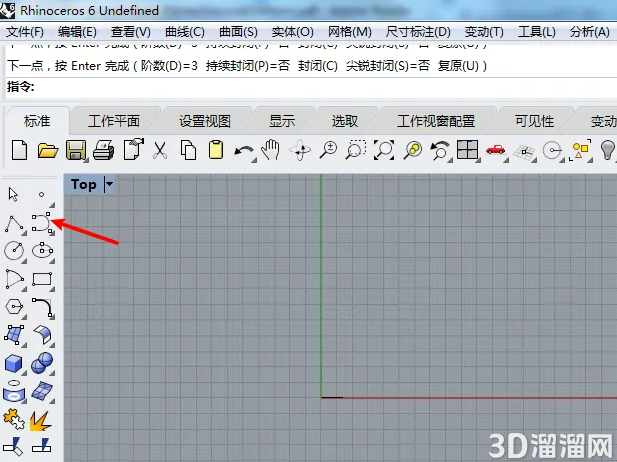Click the Undo view change icon
The height and width of the screenshot is (462, 617).
440,151
